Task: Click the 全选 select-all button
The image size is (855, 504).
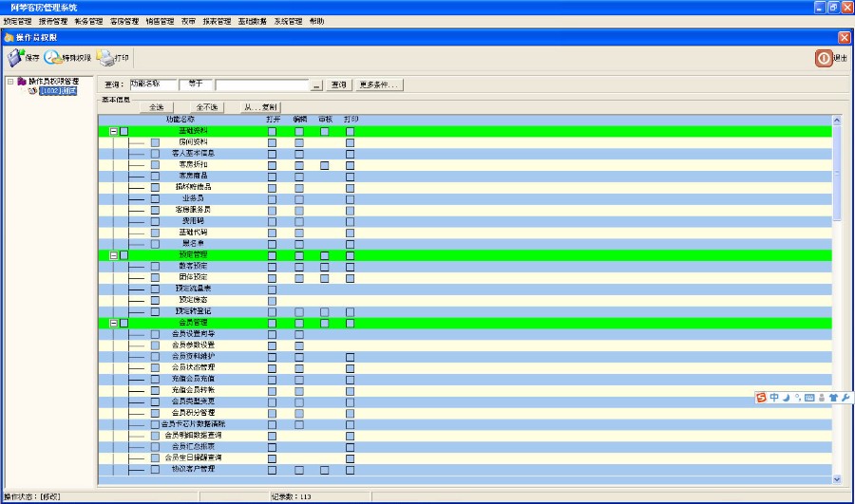Action: point(157,107)
